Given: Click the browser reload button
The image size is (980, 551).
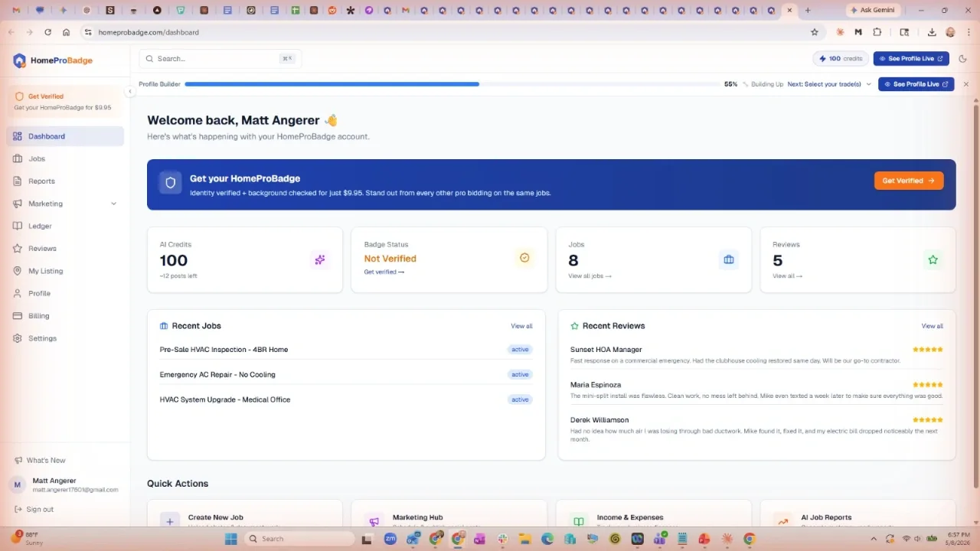Looking at the screenshot, I should coord(47,32).
